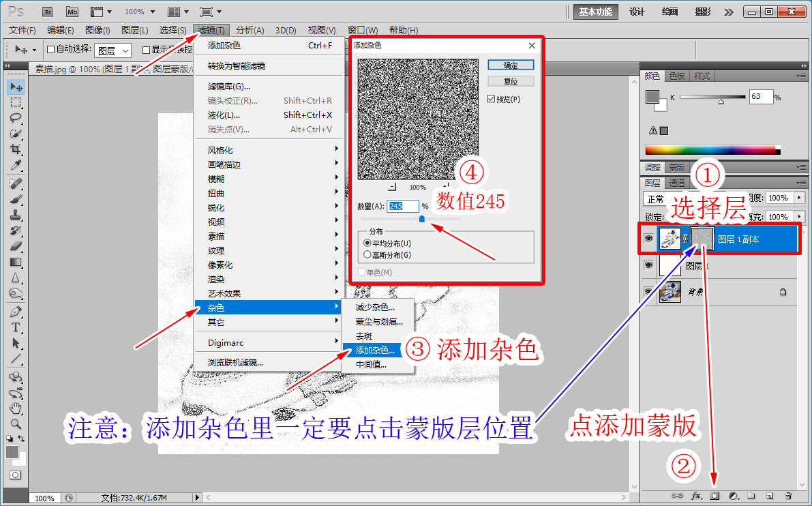Select the Zoom magnifier tool

[x=16, y=423]
